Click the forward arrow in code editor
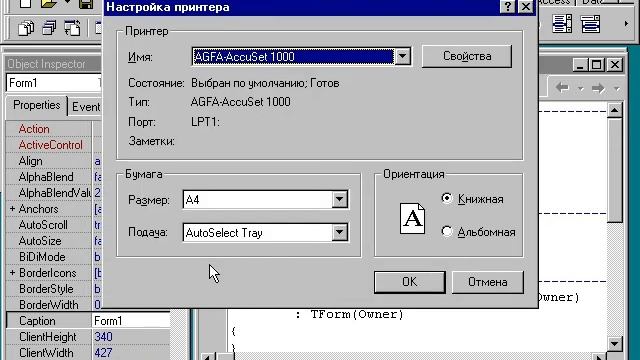Viewport: 640px width, 360px height. pos(598,87)
